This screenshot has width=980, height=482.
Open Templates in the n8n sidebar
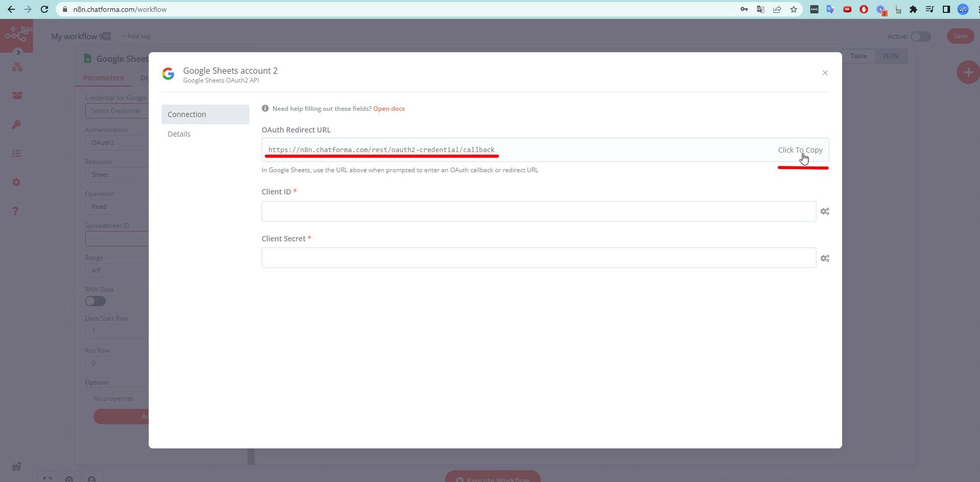[x=17, y=96]
